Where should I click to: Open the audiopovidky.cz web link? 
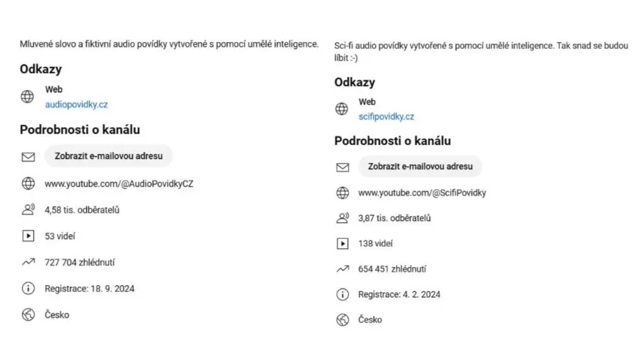(76, 105)
